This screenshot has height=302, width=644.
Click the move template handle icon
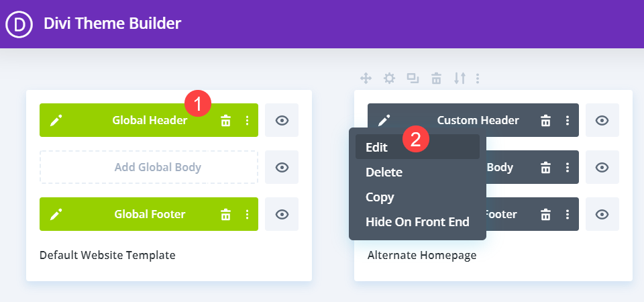point(366,78)
